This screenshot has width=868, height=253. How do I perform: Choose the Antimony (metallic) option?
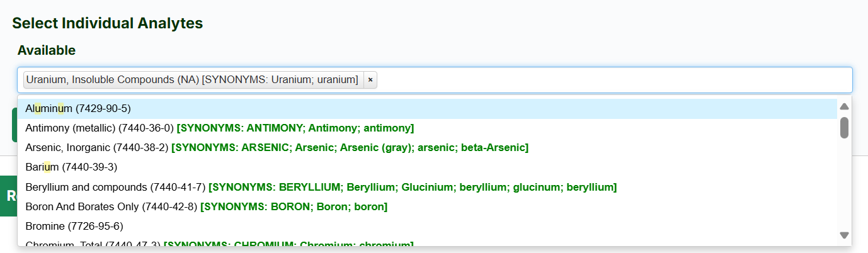99,128
